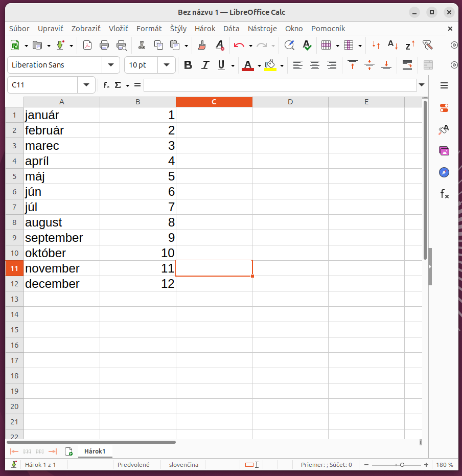Open the Function Wizard next to the Name Box
This screenshot has width=462, height=476.
(106, 85)
